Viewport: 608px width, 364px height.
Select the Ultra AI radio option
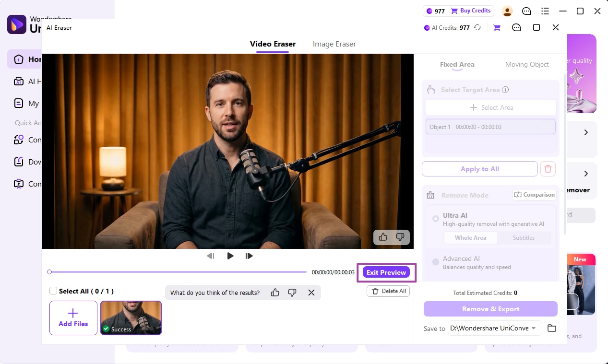436,219
